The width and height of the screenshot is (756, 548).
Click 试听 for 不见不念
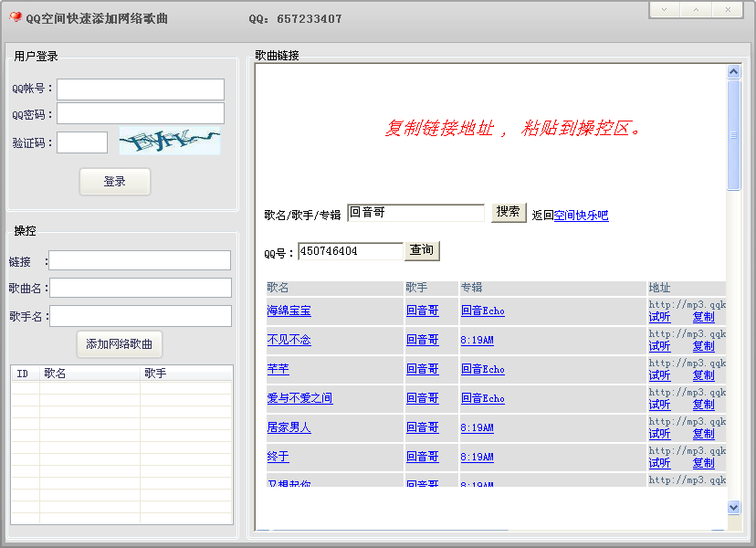click(659, 346)
